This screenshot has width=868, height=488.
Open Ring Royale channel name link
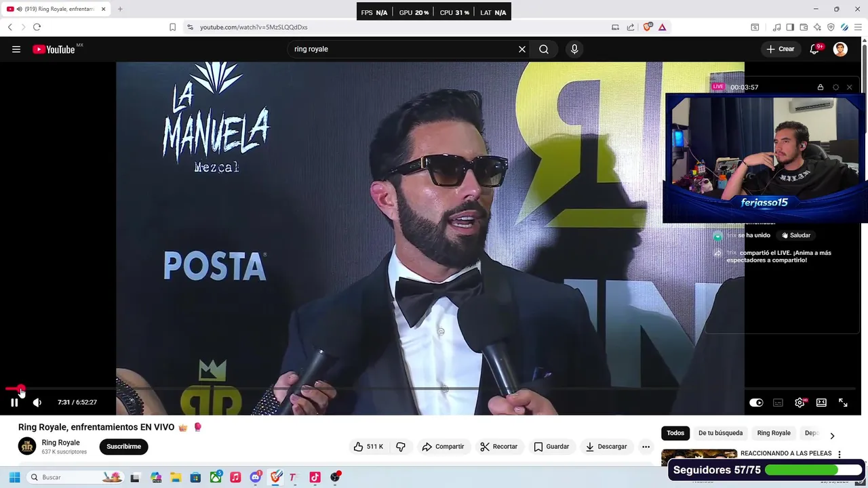click(x=60, y=443)
